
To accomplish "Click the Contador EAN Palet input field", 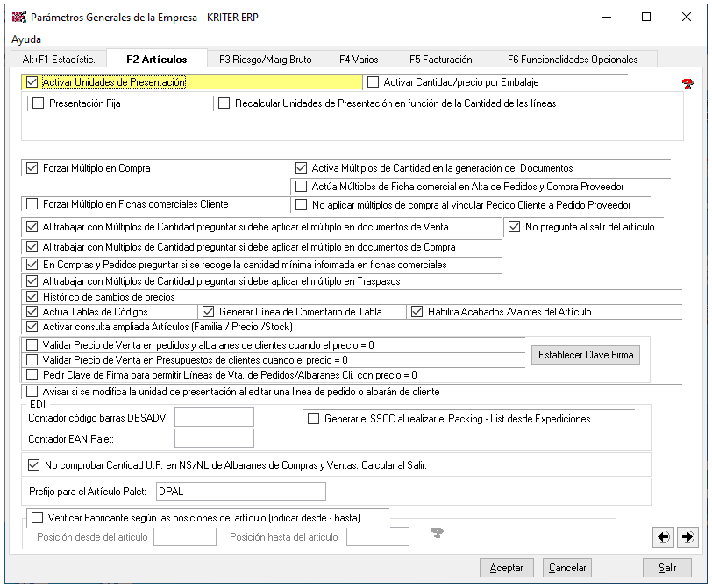I will (214, 438).
